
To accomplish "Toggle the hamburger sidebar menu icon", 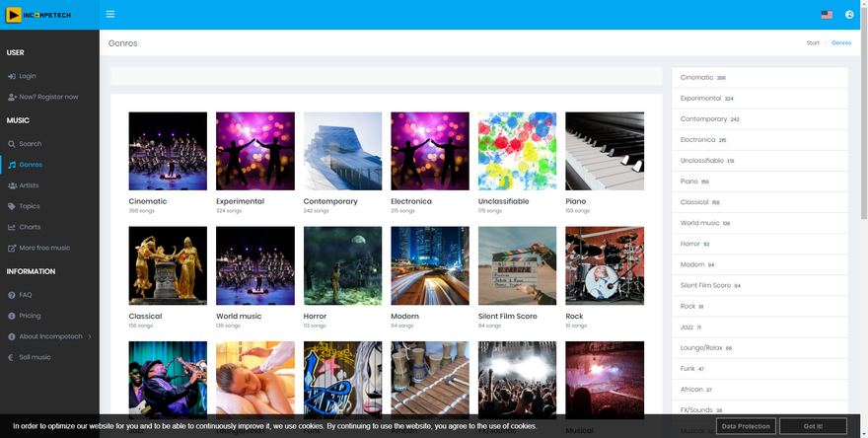I will 110,15.
